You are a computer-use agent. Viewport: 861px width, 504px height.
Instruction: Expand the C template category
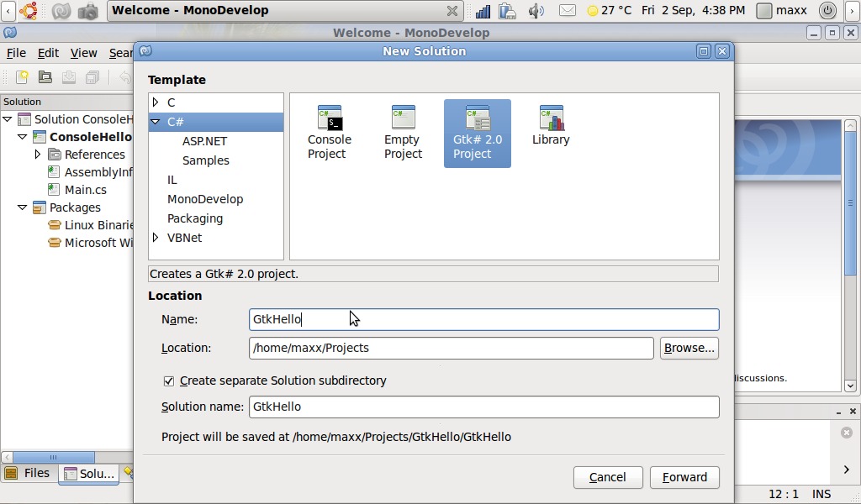pos(156,102)
